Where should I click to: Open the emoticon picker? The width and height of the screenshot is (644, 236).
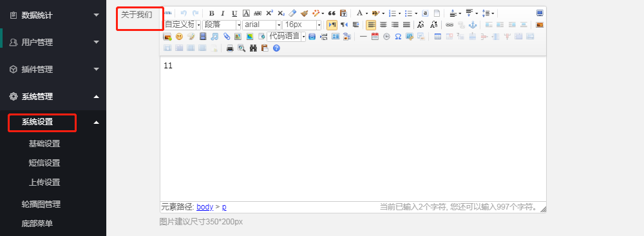point(179,37)
